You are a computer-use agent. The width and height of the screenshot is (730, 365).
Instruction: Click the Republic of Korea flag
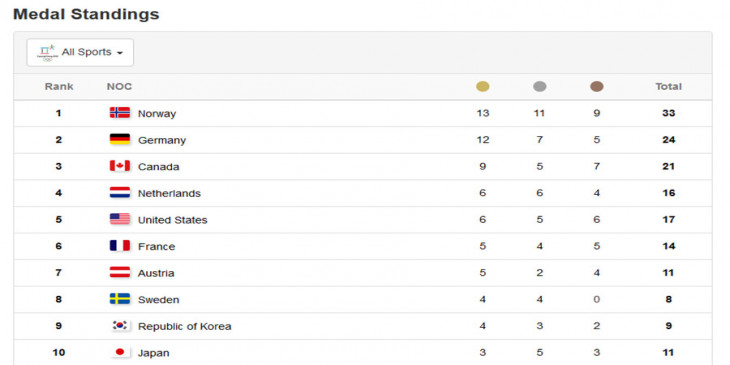point(120,325)
